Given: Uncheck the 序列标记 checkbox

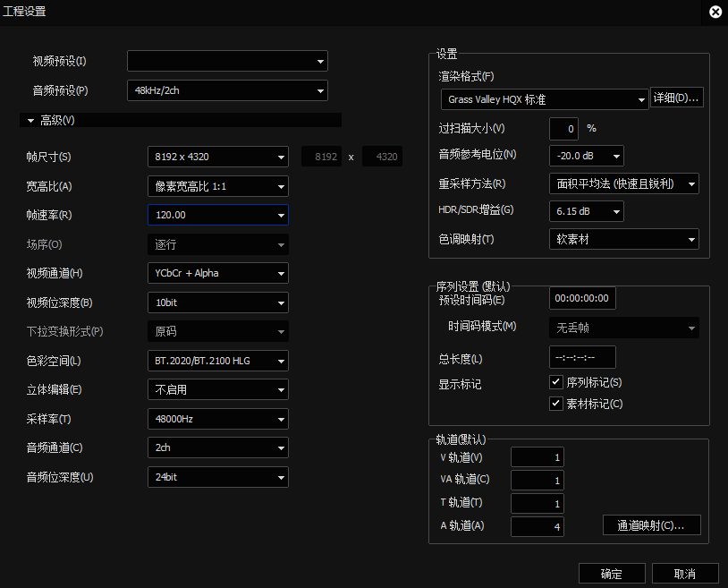Looking at the screenshot, I should pyautogui.click(x=556, y=382).
